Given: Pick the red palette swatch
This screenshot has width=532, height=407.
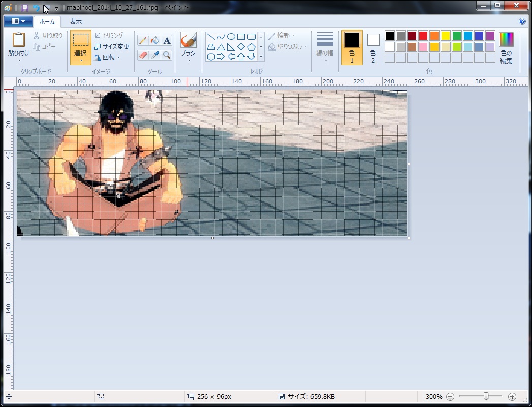Looking at the screenshot, I should click(x=423, y=35).
